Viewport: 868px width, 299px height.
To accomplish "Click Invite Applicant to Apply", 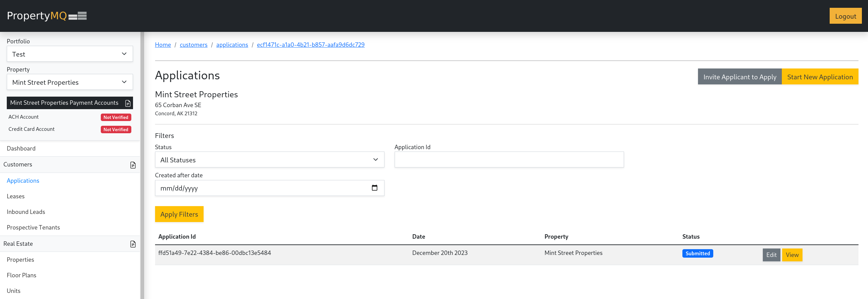I will [x=739, y=77].
